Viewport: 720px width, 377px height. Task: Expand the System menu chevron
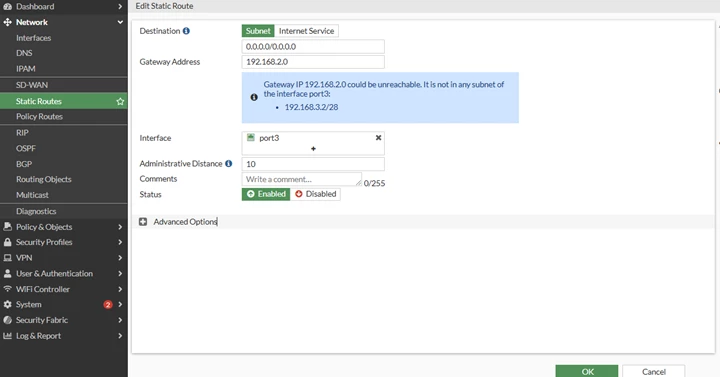point(120,304)
